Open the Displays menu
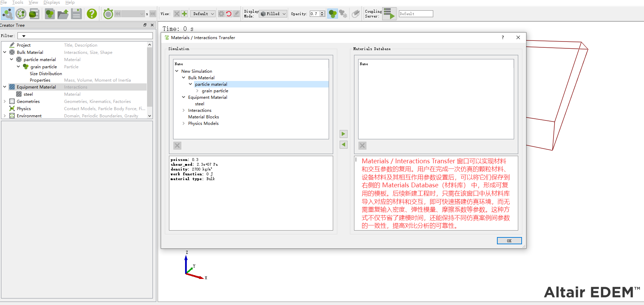Image resolution: width=644 pixels, height=305 pixels. tap(52, 2)
